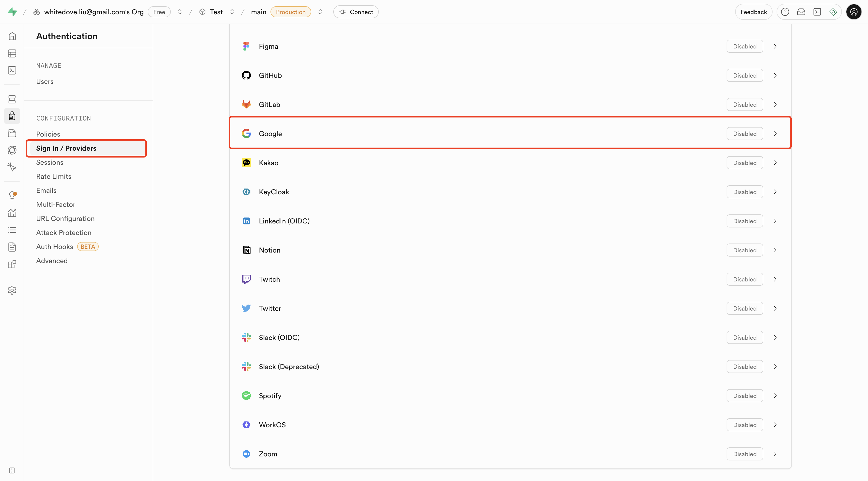Open the Database sidebar icon
868x481 pixels.
[x=12, y=99]
